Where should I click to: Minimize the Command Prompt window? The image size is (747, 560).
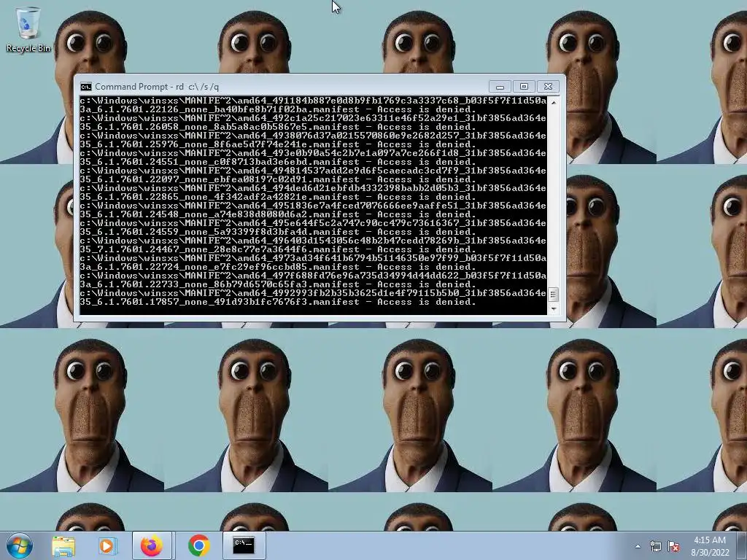500,87
